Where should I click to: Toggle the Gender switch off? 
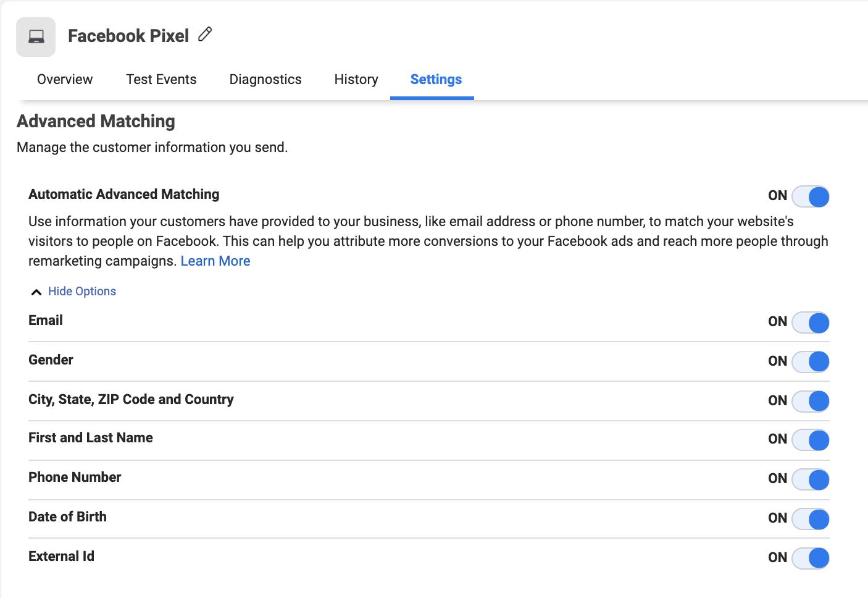810,362
